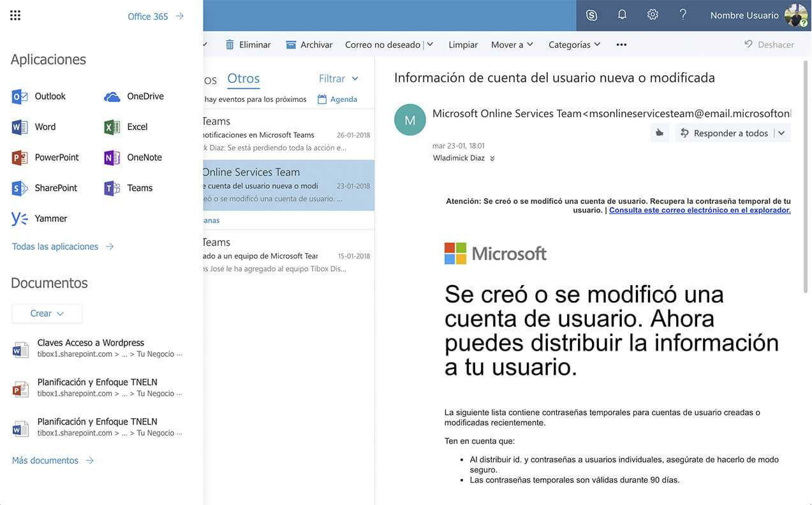Viewport: 812px width, 505px height.
Task: Open the settings gear
Action: tap(653, 15)
